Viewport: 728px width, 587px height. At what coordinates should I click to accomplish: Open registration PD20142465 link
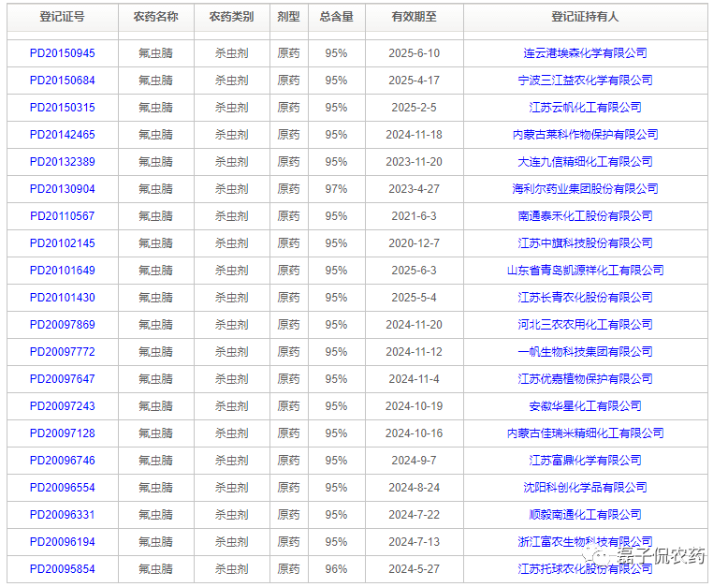pyautogui.click(x=62, y=135)
